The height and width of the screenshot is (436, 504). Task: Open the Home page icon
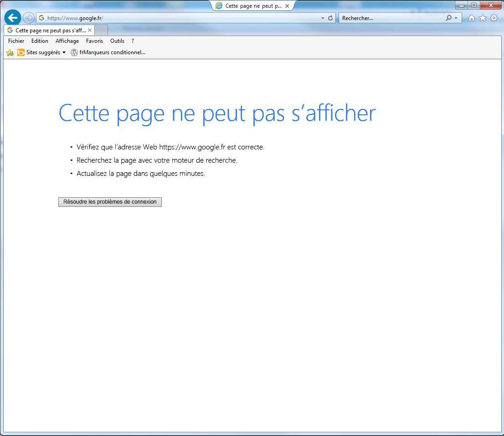(472, 18)
